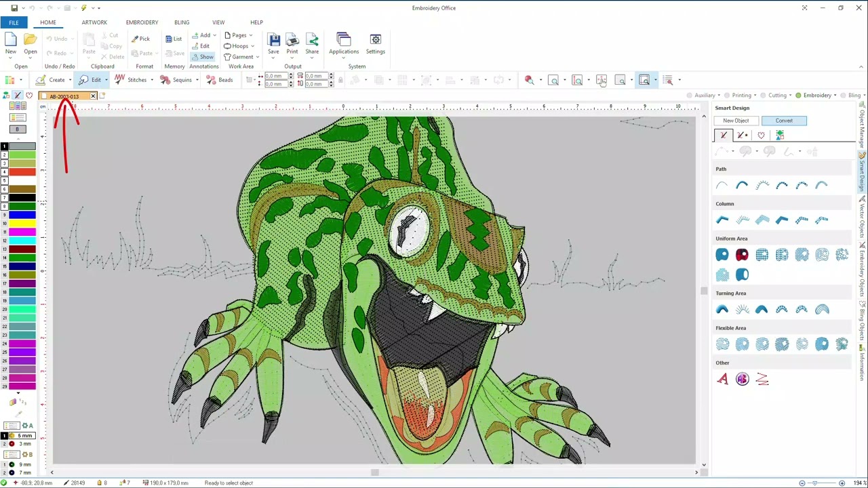Click the Pick format tool

140,39
